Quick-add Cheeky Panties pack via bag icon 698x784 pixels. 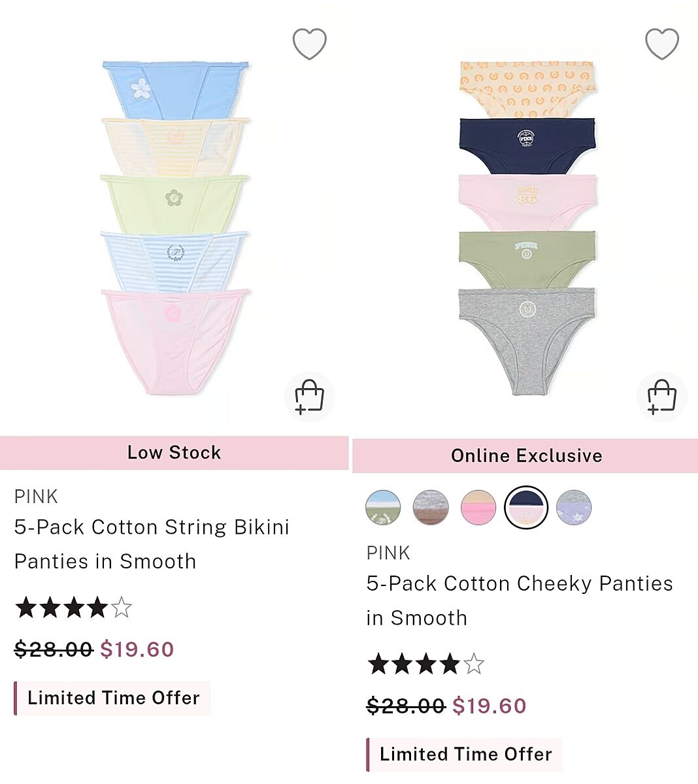pos(661,397)
